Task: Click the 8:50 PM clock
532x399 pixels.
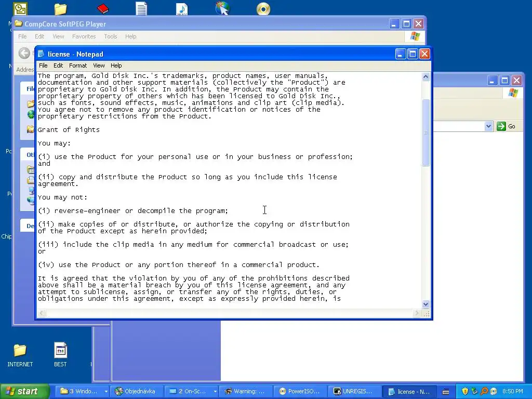Action: coord(512,391)
